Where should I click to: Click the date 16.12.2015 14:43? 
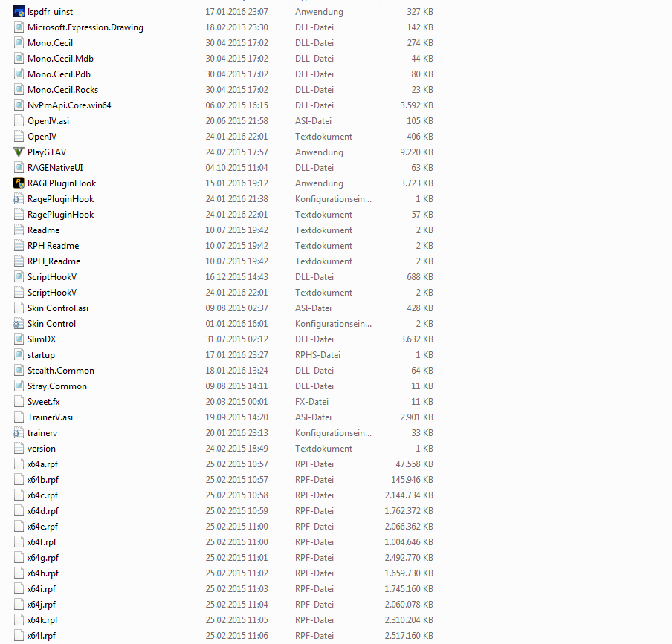[236, 277]
